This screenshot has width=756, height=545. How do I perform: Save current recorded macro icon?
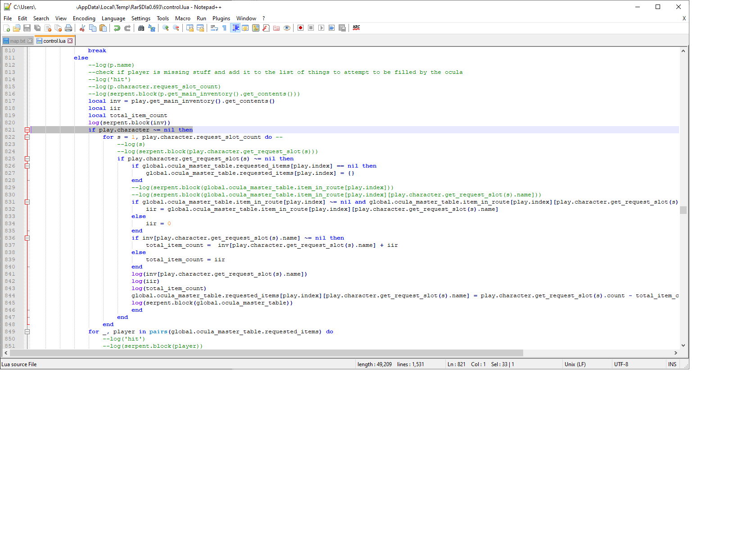(342, 28)
